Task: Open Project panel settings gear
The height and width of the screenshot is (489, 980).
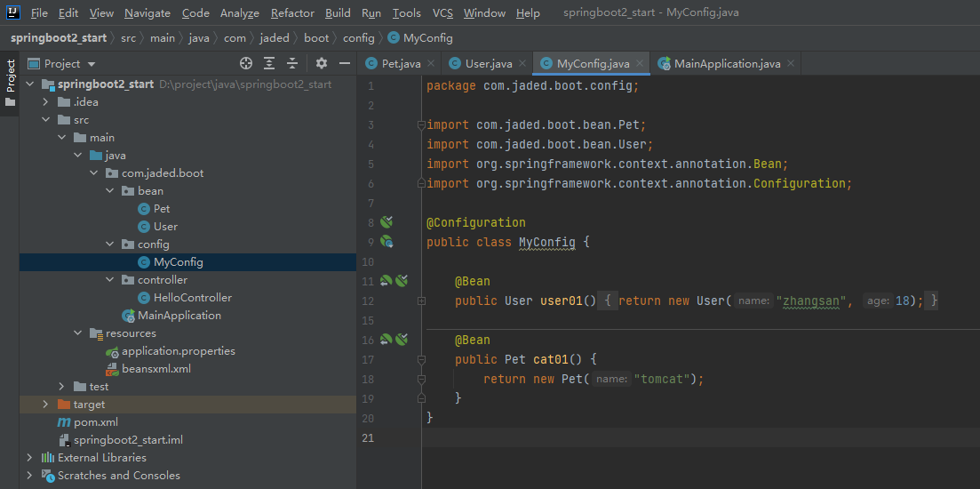Action: (322, 63)
